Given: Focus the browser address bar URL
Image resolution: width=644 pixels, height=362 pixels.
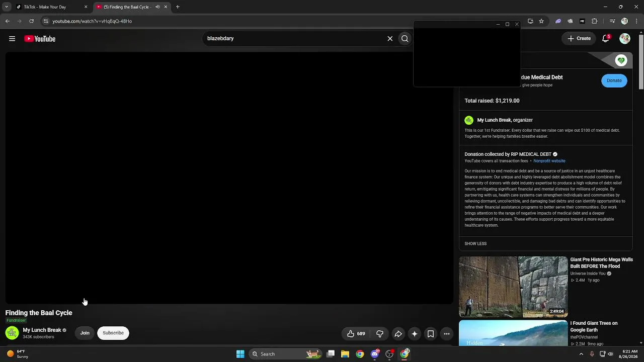Looking at the screenshot, I should 92,21.
